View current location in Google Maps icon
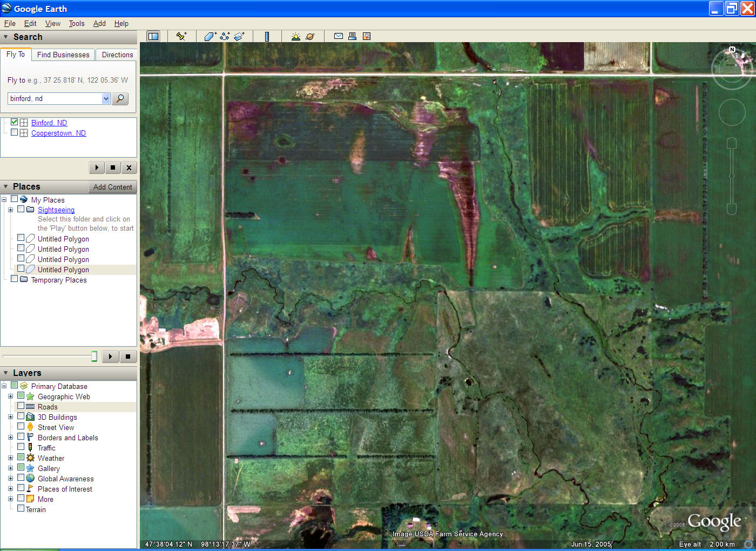 (x=367, y=36)
